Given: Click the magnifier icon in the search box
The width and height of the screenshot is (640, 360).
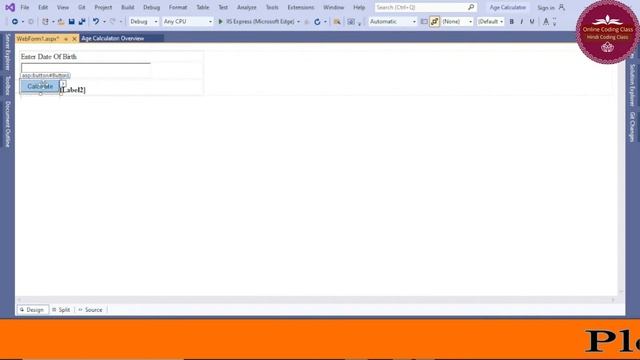Looking at the screenshot, I should [x=471, y=7].
